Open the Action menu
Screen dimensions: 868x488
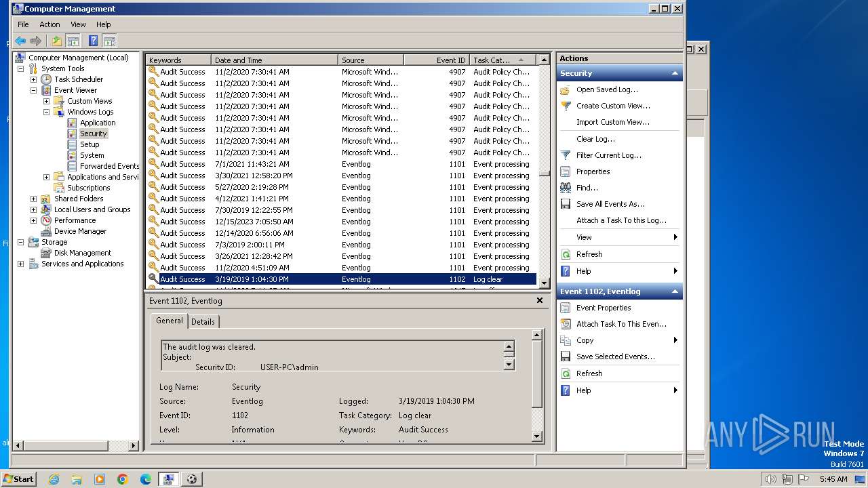click(50, 24)
